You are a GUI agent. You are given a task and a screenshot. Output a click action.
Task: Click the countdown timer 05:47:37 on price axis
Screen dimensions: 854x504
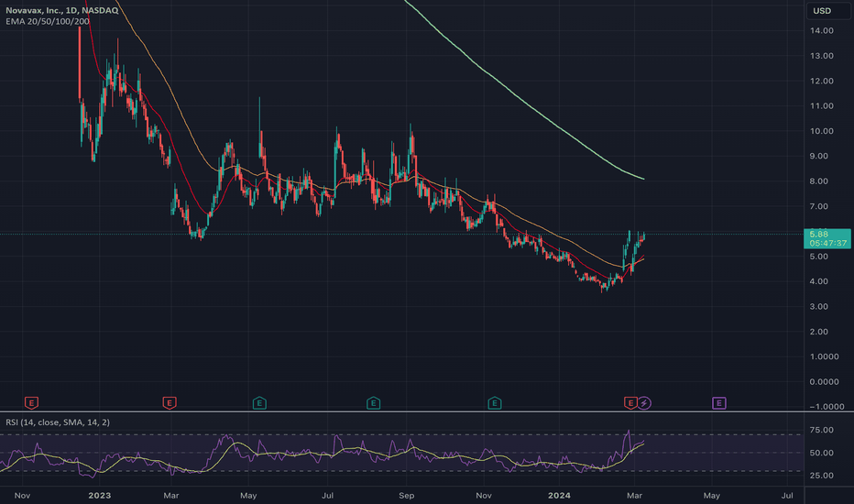coord(827,243)
